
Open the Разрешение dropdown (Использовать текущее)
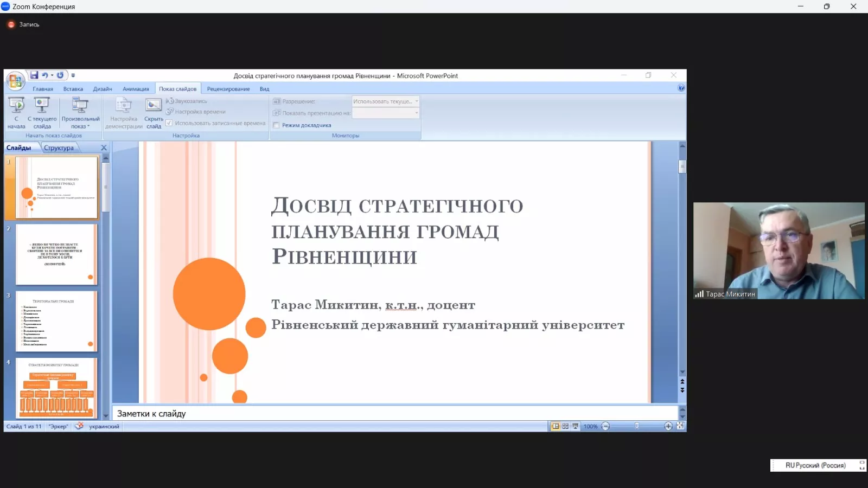point(416,101)
